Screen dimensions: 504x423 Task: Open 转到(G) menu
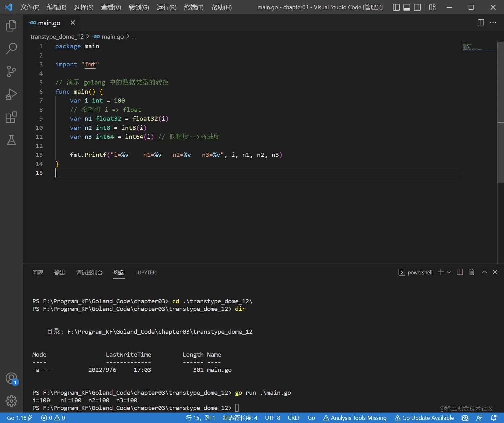139,7
